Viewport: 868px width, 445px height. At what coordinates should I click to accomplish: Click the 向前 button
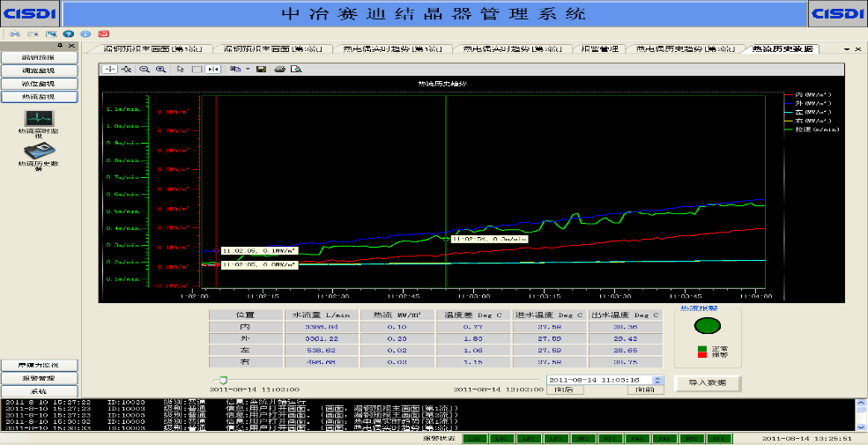[x=645, y=389]
